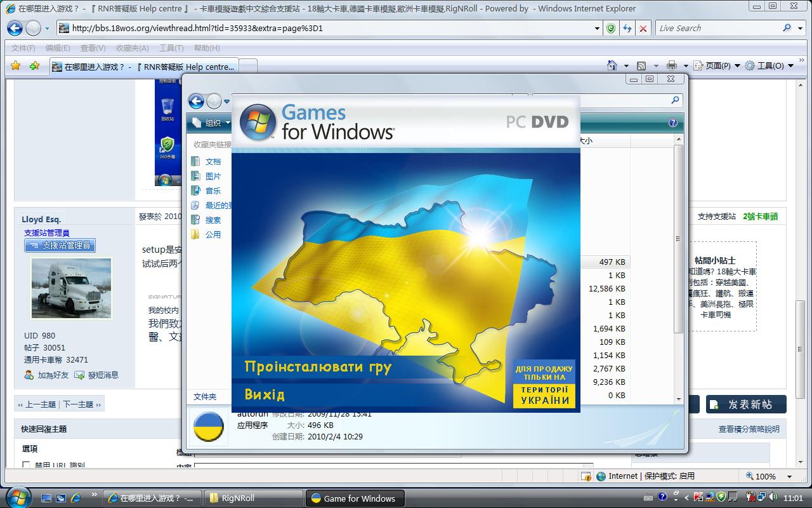Click the help icon in Explorer toolbar

click(x=672, y=123)
